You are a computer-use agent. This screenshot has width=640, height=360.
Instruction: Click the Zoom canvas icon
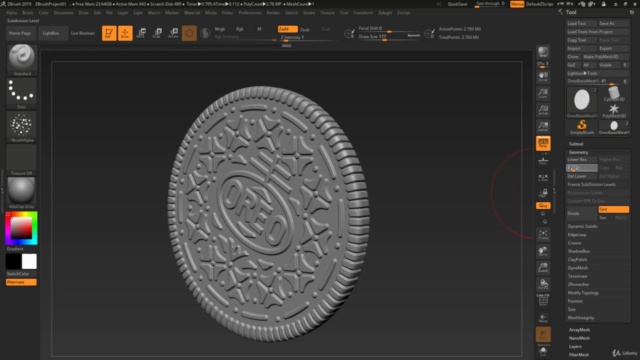pyautogui.click(x=543, y=93)
